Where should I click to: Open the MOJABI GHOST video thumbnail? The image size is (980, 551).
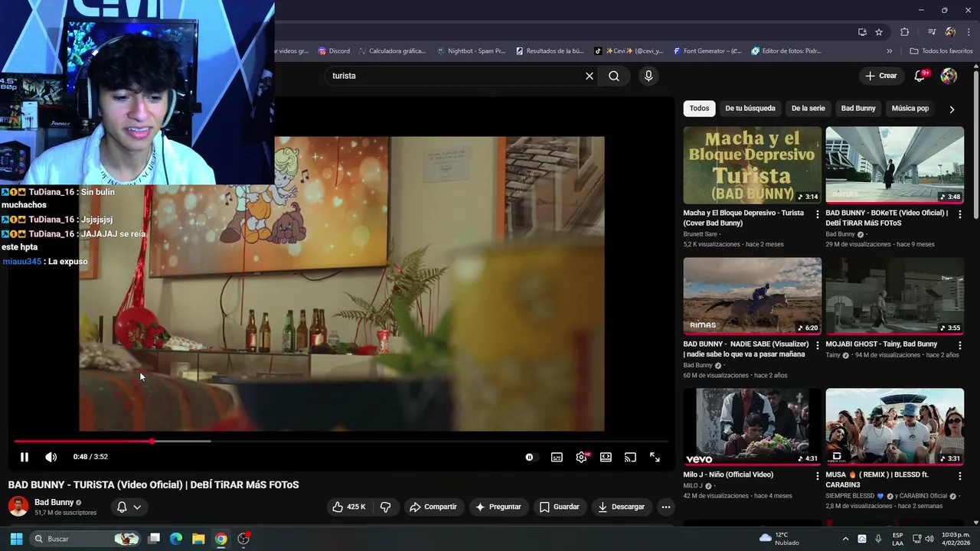click(x=894, y=295)
